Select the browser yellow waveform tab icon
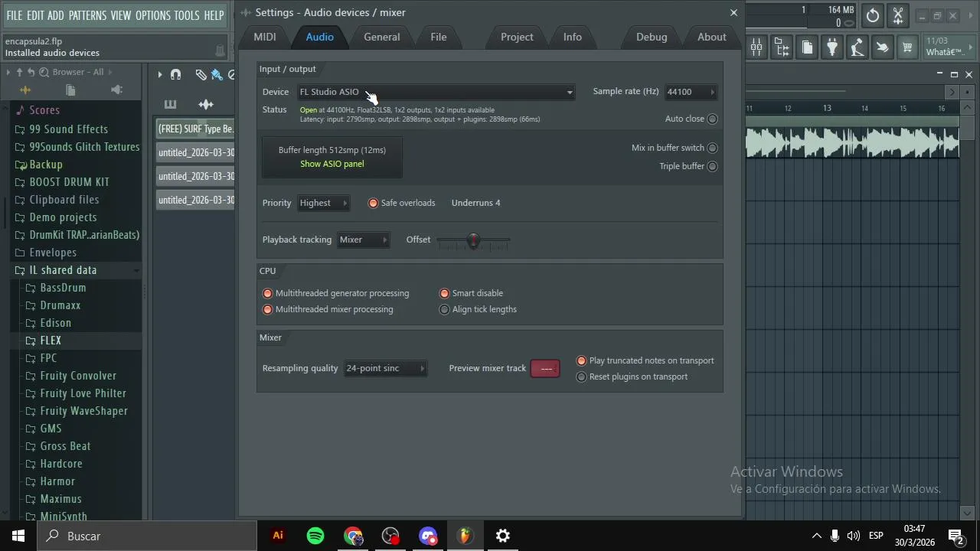The height and width of the screenshot is (551, 980). (25, 90)
